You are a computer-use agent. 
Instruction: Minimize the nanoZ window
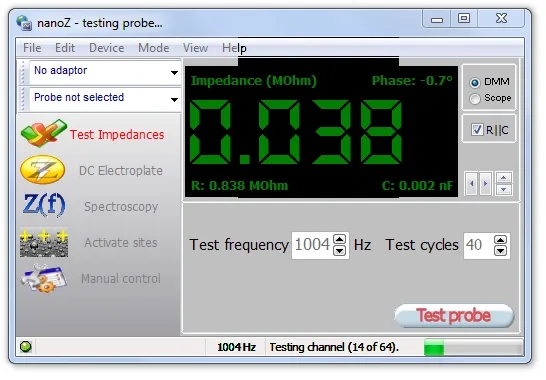(x=437, y=19)
